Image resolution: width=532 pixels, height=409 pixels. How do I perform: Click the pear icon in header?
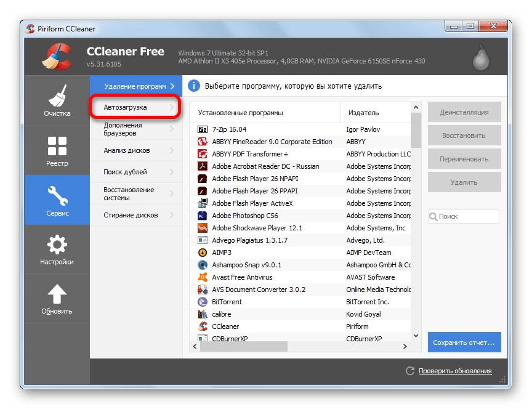pos(481,57)
